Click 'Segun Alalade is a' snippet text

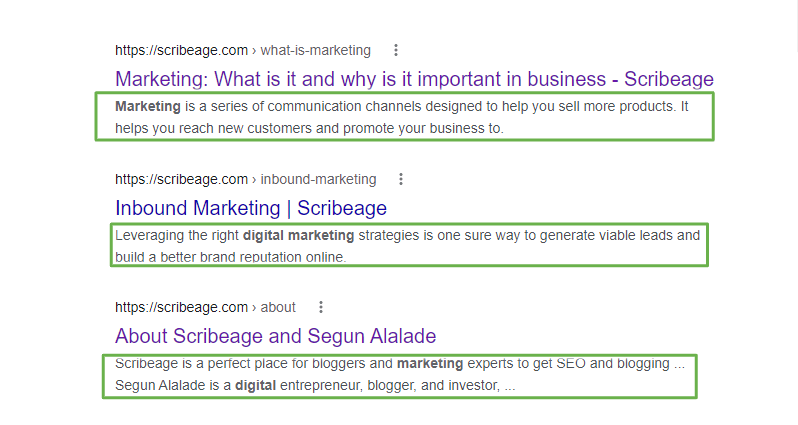tap(173, 385)
